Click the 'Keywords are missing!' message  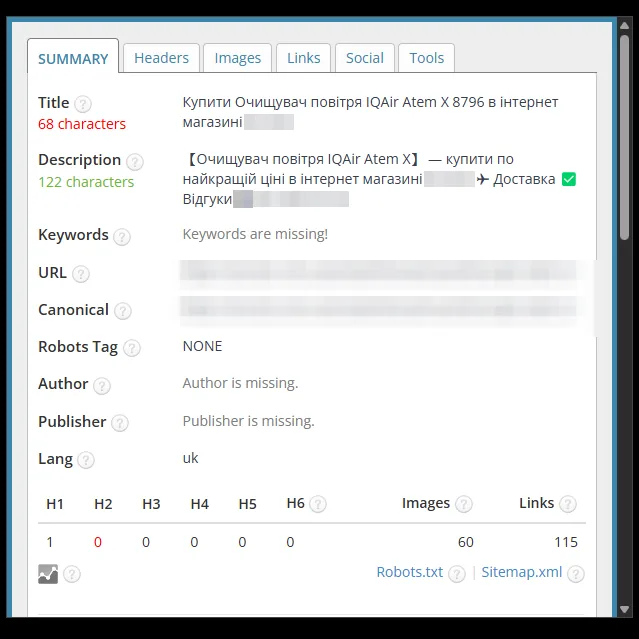pos(255,234)
